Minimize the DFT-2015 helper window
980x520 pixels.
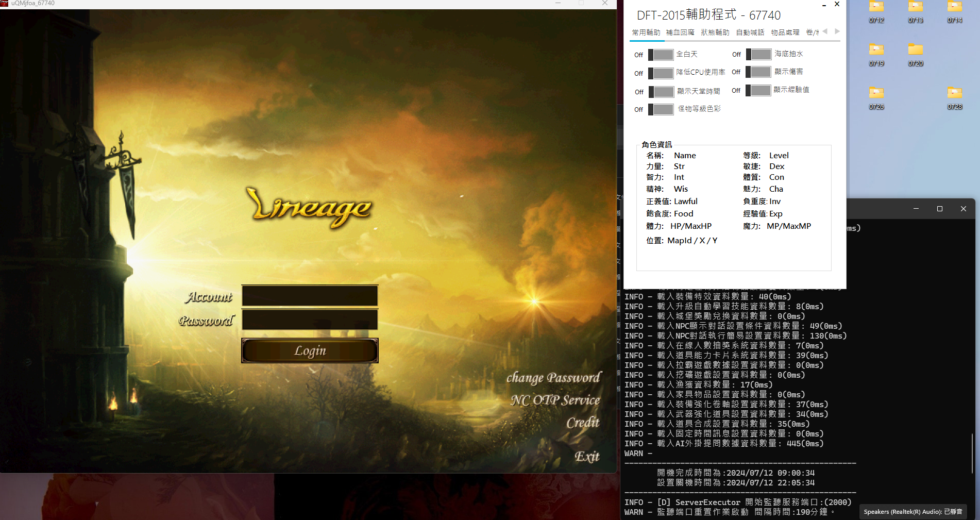824,5
